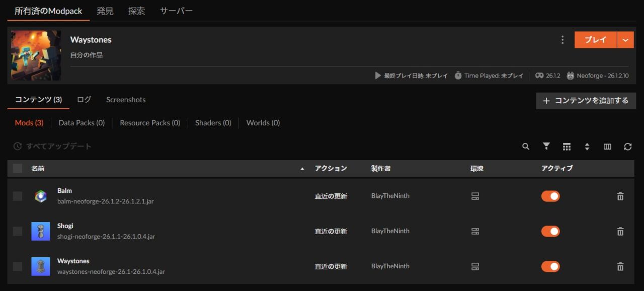
Task: Select the table density view icon
Action: 567,147
